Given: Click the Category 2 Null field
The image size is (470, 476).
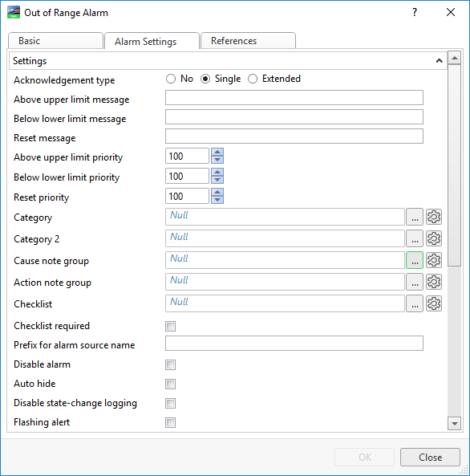Looking at the screenshot, I should pyautogui.click(x=285, y=238).
